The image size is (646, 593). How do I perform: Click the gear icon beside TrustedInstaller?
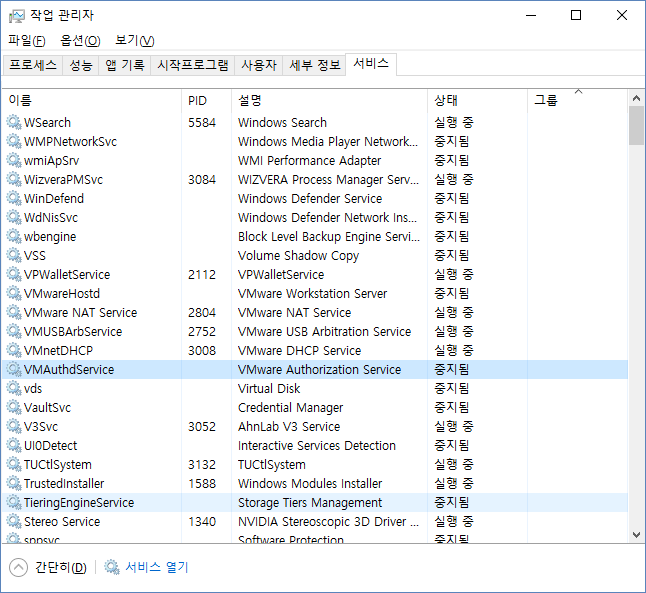[x=14, y=483]
